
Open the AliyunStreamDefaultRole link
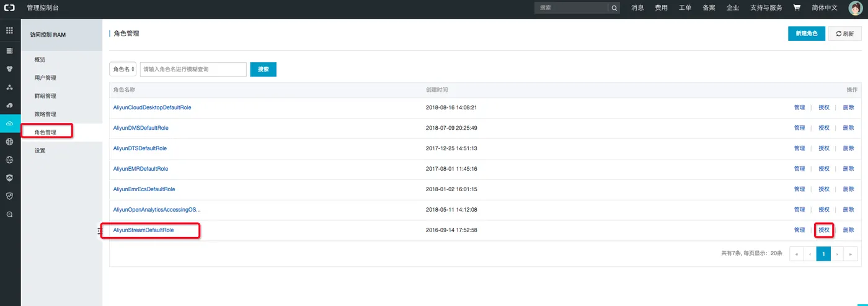click(x=143, y=230)
